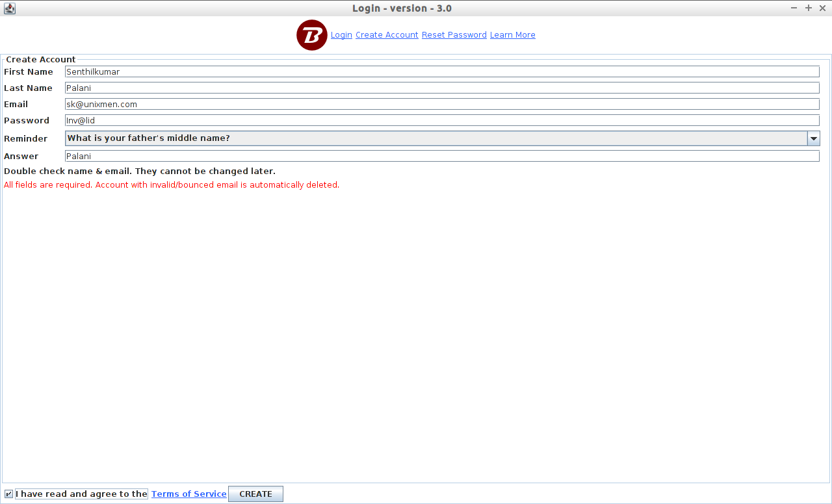832x504 pixels.
Task: Click the 'Create Account' group title
Action: (41, 59)
